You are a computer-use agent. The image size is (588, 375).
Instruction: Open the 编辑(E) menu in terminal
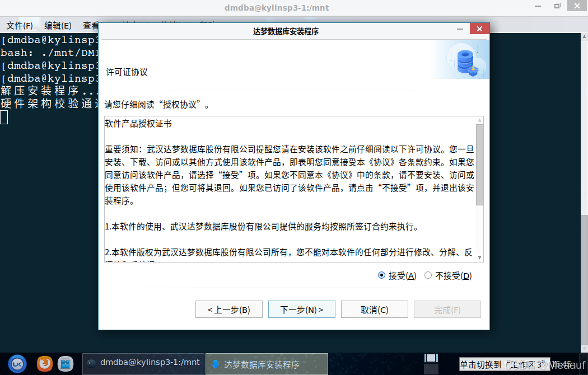point(58,26)
